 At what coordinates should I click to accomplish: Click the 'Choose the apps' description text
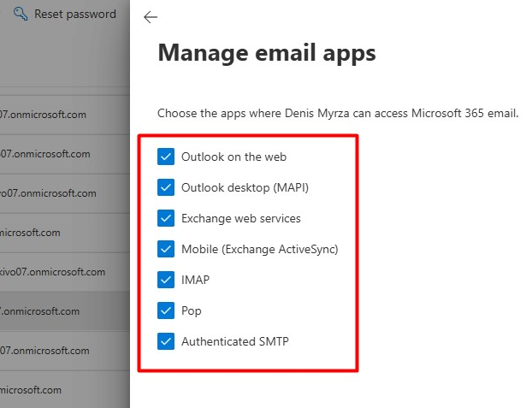(338, 113)
